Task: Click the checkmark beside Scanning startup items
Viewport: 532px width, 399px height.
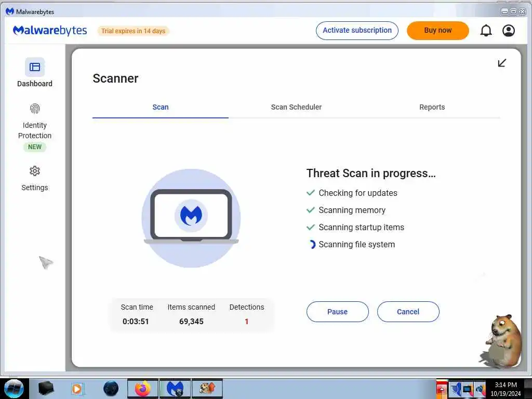Action: click(x=311, y=227)
